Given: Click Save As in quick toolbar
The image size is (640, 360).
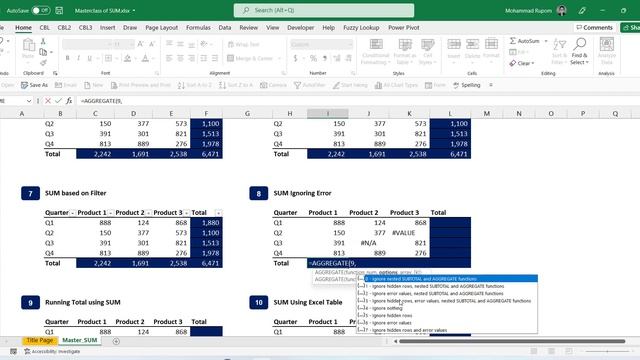Looking at the screenshot, I should pyautogui.click(x=34, y=85).
